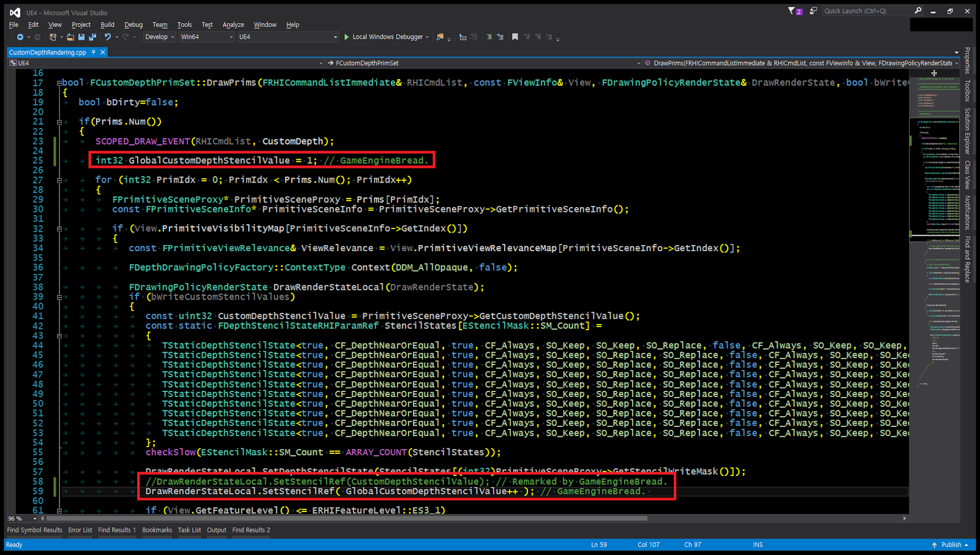Go to the next bookmark icon
Viewport: 980px width, 555px height.
coord(538,37)
